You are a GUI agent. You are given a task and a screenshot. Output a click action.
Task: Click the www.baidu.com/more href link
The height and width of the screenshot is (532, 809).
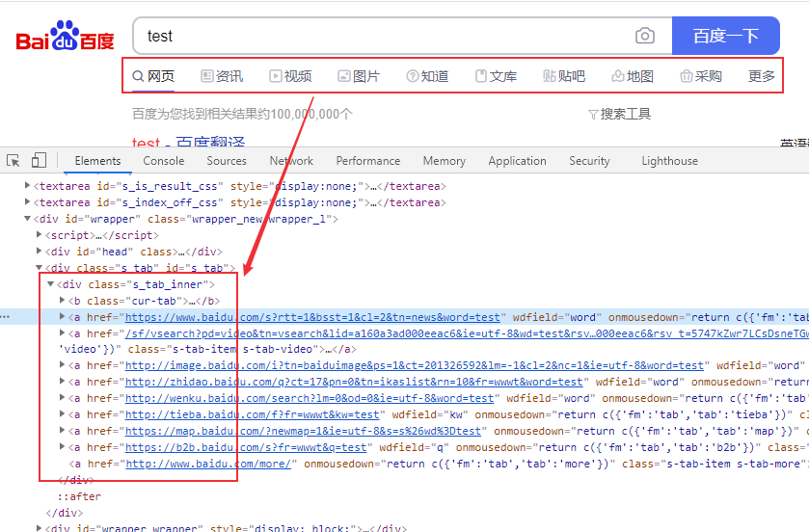coord(208,464)
